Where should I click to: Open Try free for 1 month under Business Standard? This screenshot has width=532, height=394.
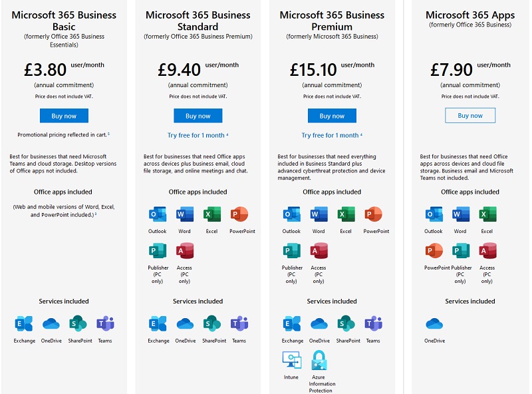(198, 135)
